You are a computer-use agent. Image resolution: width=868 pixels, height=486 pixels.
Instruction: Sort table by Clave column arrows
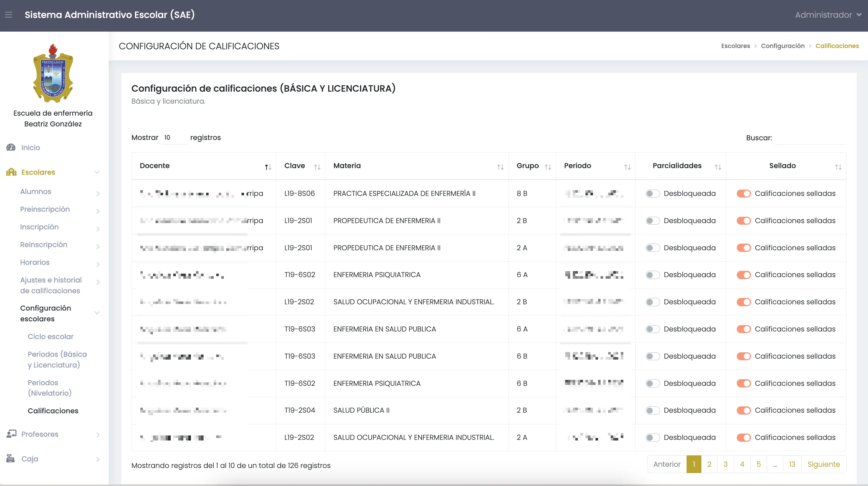pos(317,167)
